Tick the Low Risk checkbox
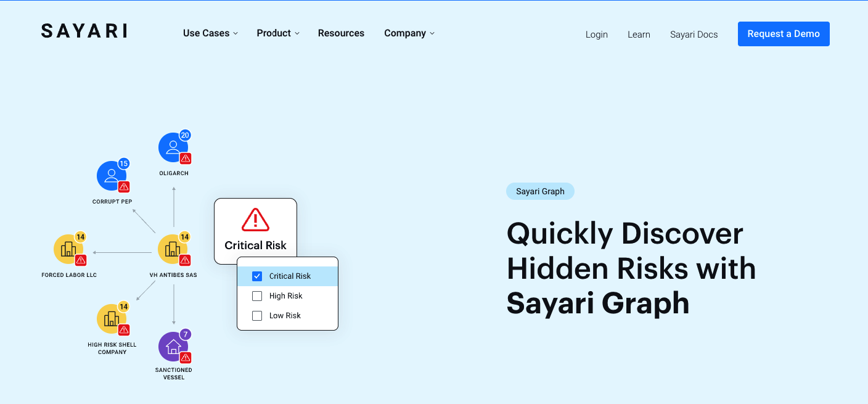This screenshot has height=404, width=868. 257,316
